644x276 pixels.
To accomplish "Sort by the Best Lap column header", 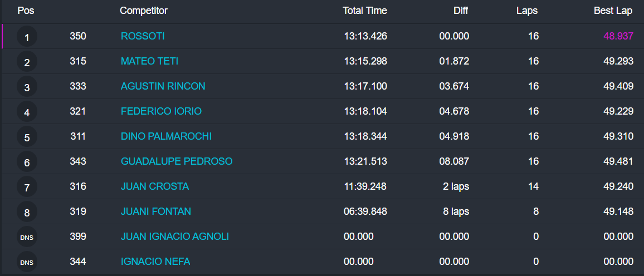I will tap(613, 11).
